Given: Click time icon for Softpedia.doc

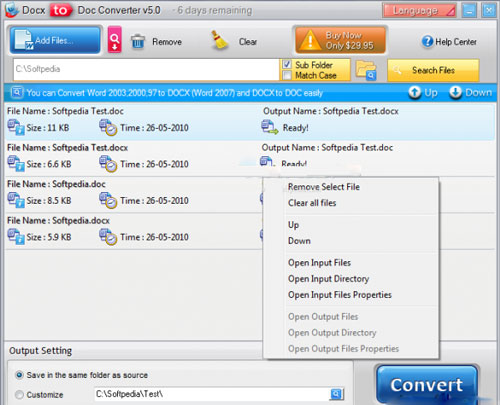Looking at the screenshot, I should [x=108, y=200].
